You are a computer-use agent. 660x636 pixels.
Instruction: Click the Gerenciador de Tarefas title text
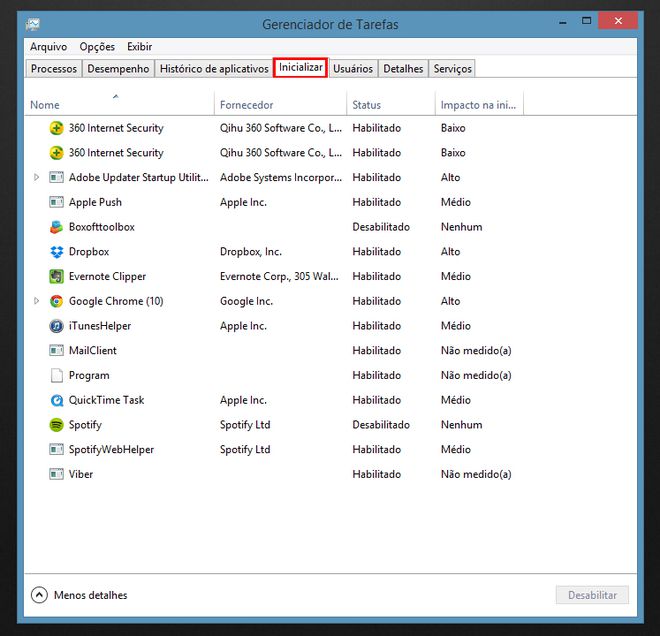coord(330,24)
